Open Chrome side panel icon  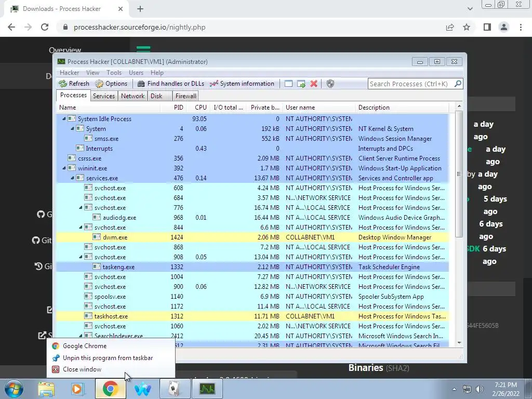(x=487, y=27)
